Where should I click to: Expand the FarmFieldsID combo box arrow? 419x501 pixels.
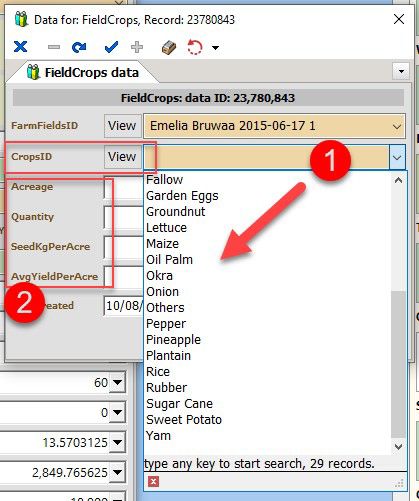coord(397,126)
